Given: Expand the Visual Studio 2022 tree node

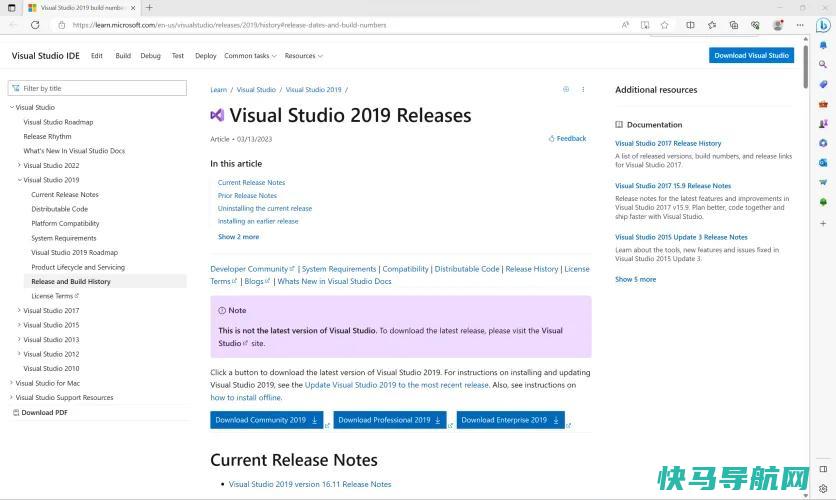Looking at the screenshot, I should click(19, 165).
